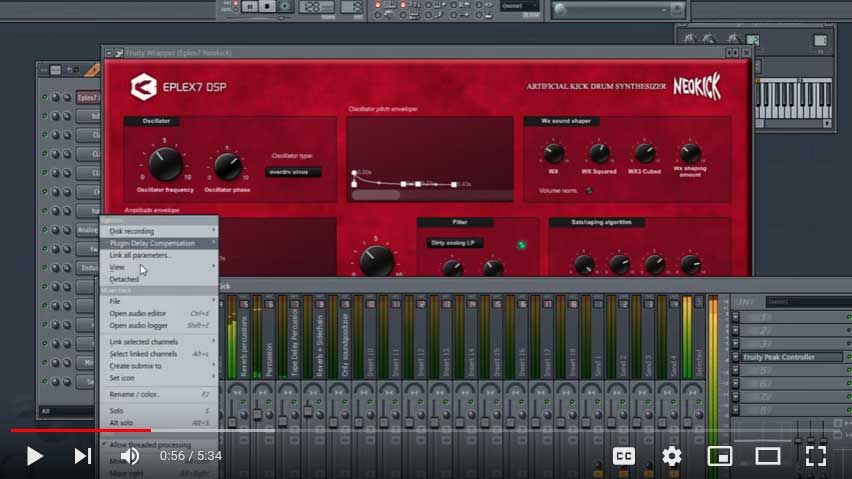Screen dimensions: 852x479
Task: Open Fruity Wrapper plugin options arrow
Action: 109,53
